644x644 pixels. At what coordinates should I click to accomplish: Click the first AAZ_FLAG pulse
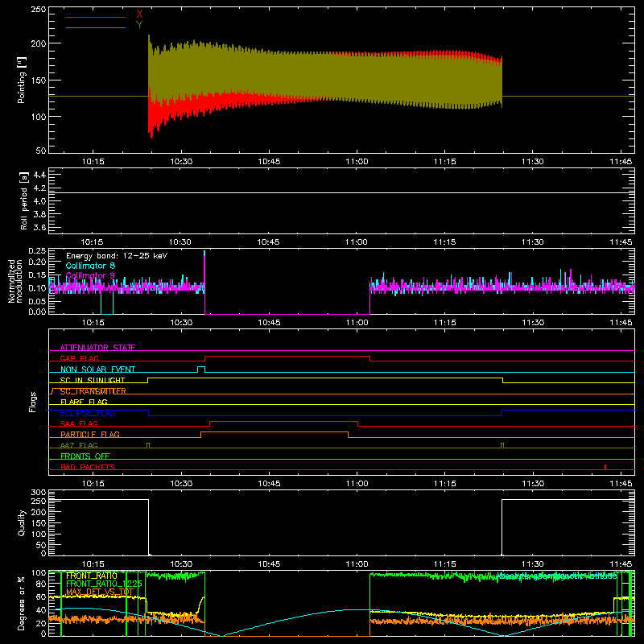pyautogui.click(x=148, y=445)
